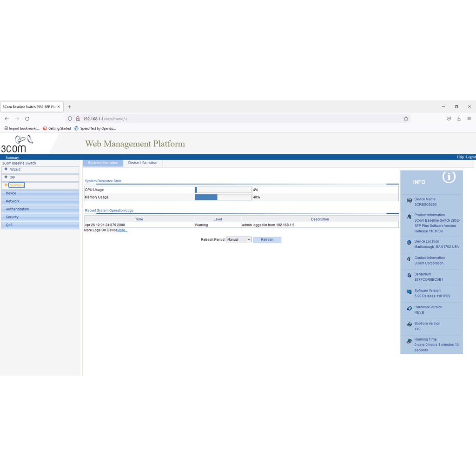
Task: Open the Firefox application menu
Action: [x=469, y=119]
